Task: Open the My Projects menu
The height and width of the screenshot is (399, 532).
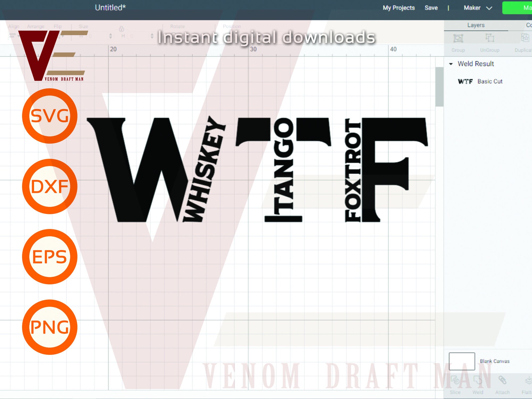Action: coord(398,8)
